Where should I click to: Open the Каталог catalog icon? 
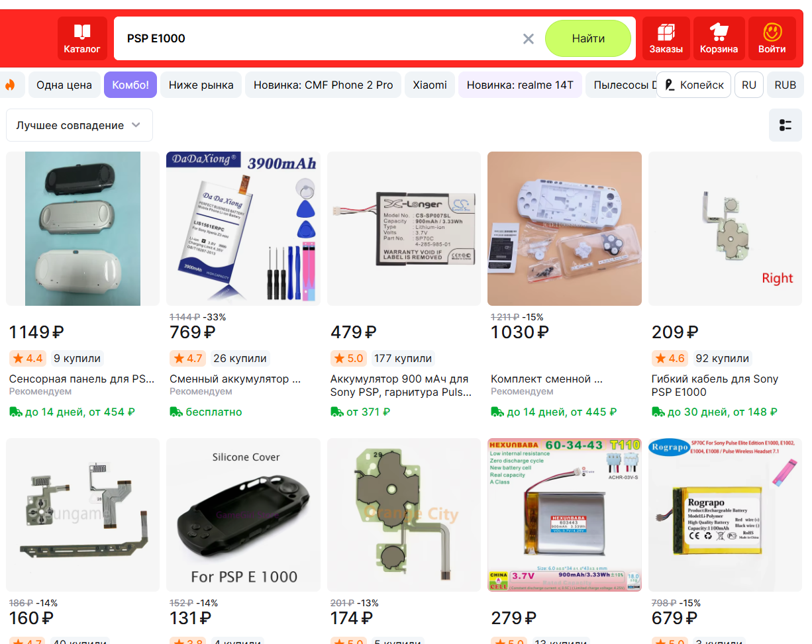click(x=82, y=38)
